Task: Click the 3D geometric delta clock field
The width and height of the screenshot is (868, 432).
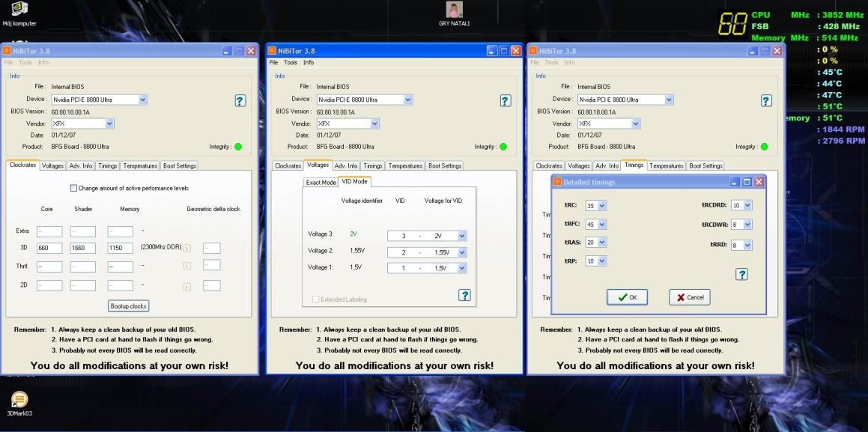Action: click(211, 249)
